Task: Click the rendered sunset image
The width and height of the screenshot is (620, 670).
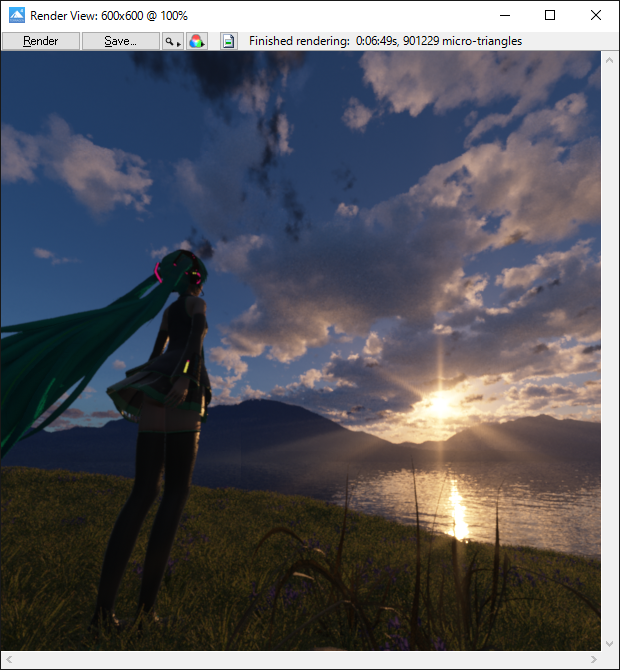Action: [x=301, y=351]
